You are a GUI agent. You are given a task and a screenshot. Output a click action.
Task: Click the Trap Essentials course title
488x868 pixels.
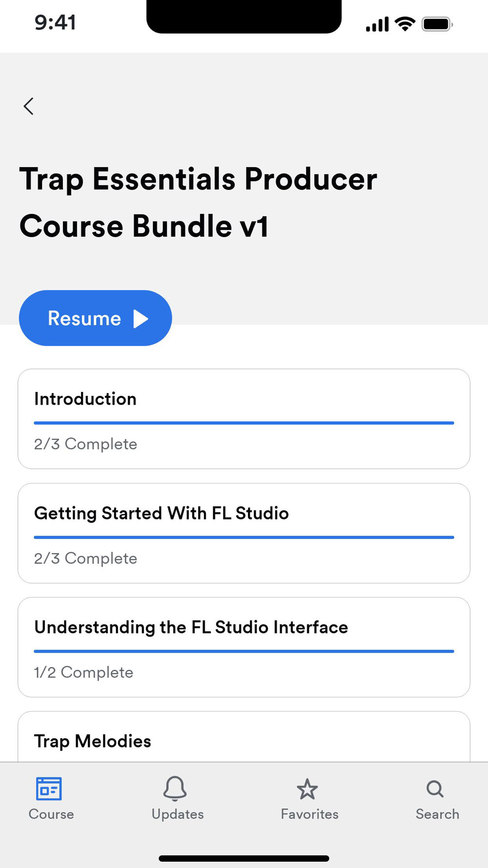[198, 202]
